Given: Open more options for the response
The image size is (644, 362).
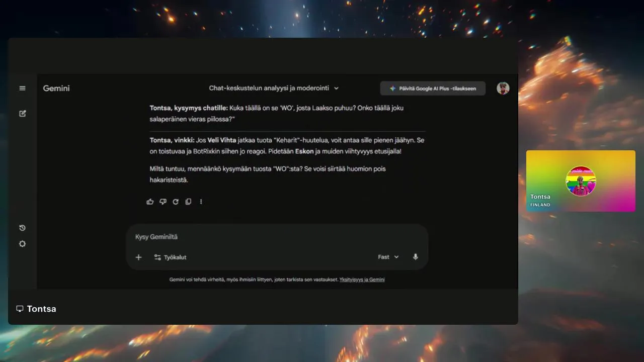Looking at the screenshot, I should (201, 202).
